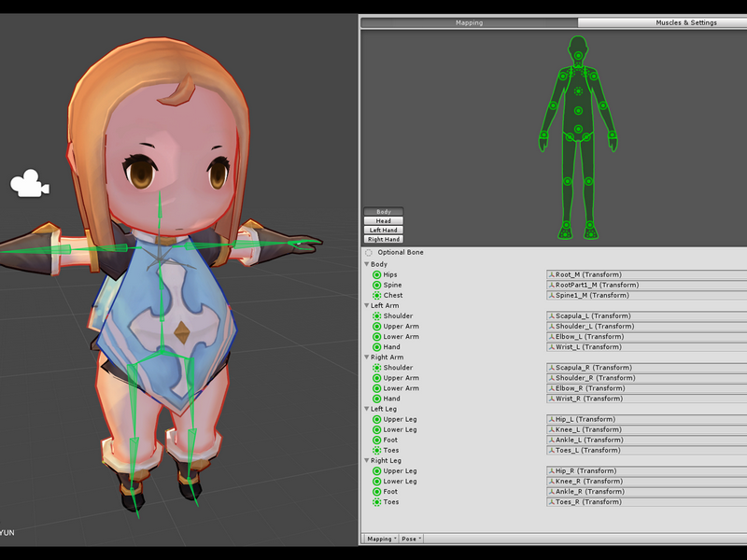Click the Right Arm Hand bone icon

point(376,399)
